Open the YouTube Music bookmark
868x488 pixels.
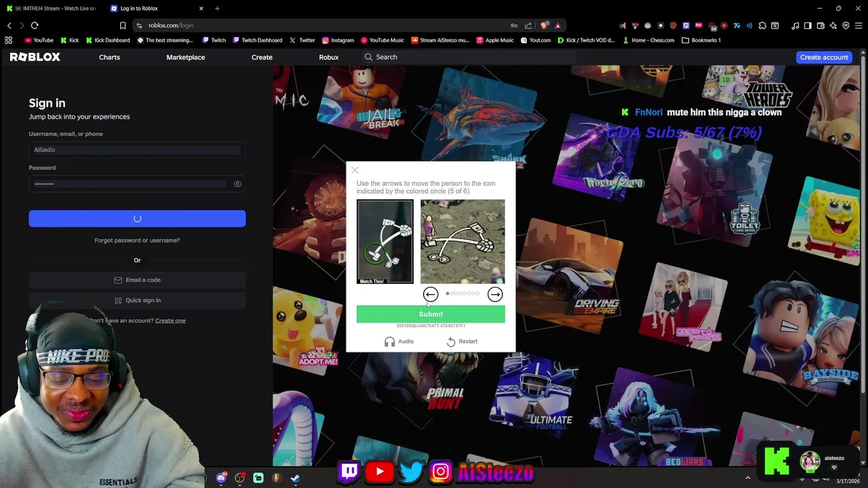[x=382, y=40]
